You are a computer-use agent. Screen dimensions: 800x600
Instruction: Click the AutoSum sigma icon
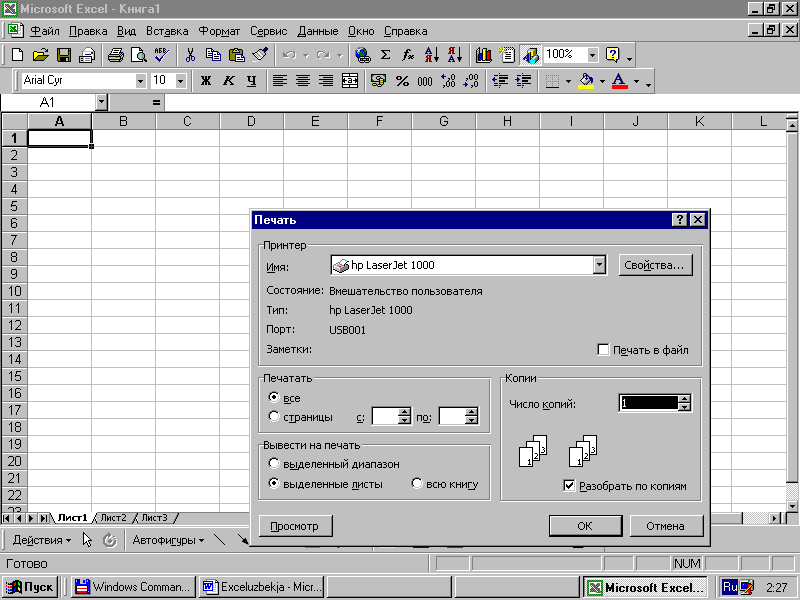tap(386, 55)
